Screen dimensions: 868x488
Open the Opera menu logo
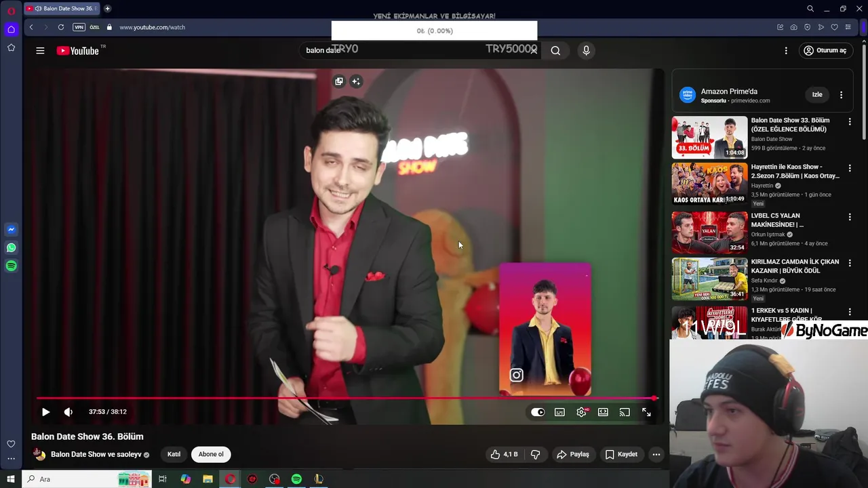pyautogui.click(x=11, y=11)
